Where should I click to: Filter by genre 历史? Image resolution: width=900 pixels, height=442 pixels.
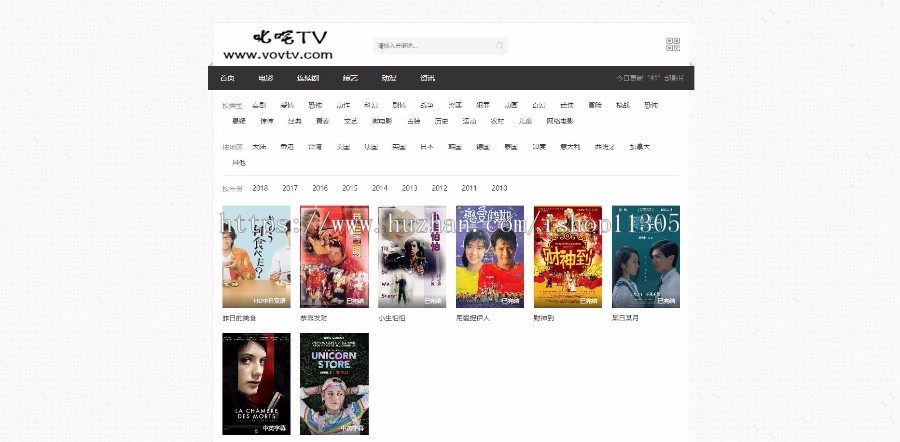coord(441,121)
